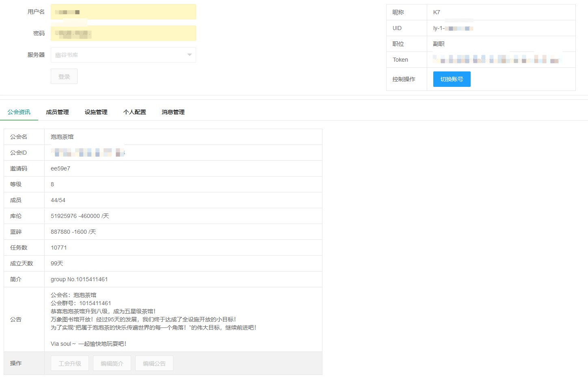588x377 pixels.
Task: Click the member count 44/54
Action: coord(58,200)
